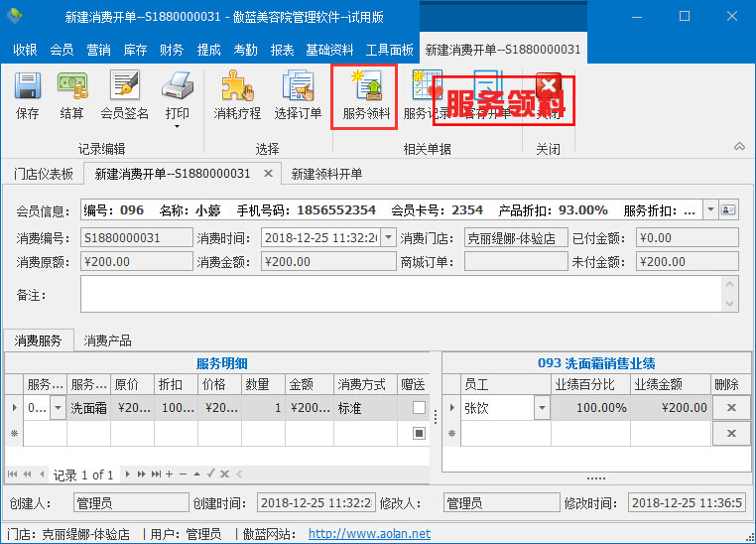Expand the 员工 dropdown for 张饮

542,408
